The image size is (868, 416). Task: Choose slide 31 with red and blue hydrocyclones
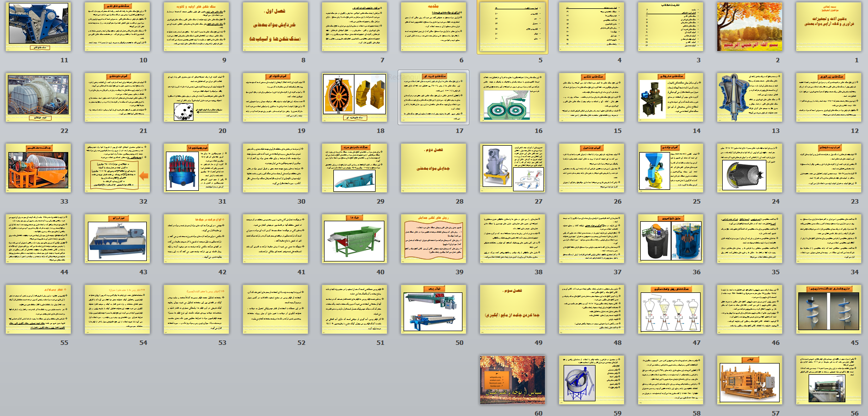[x=196, y=168]
